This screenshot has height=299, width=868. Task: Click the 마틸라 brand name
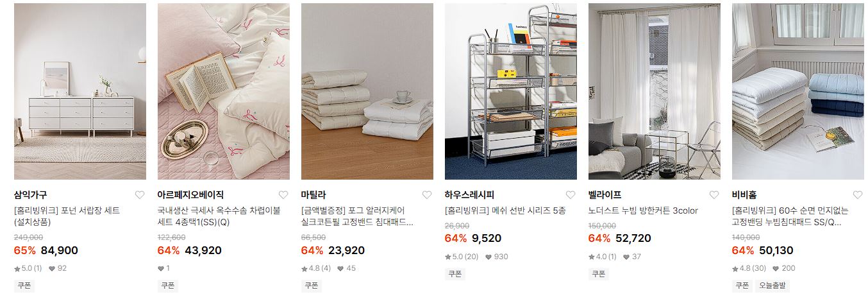tap(313, 195)
